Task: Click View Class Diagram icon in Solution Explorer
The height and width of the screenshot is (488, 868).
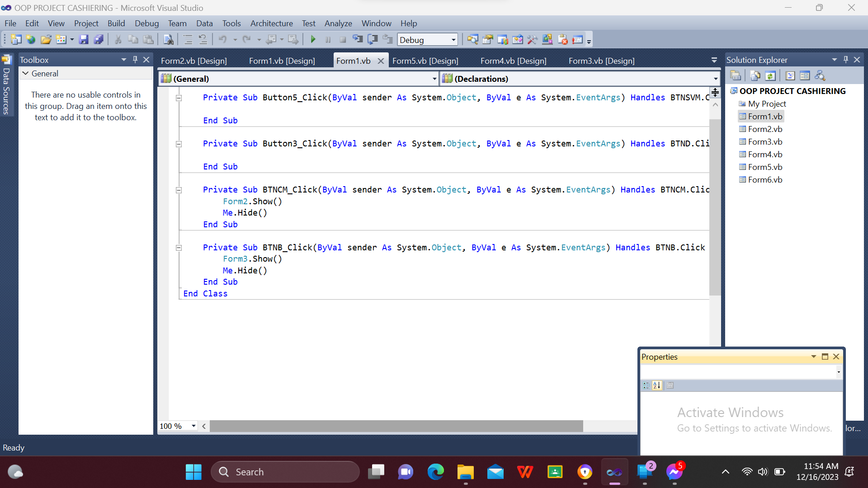Action: tap(820, 76)
